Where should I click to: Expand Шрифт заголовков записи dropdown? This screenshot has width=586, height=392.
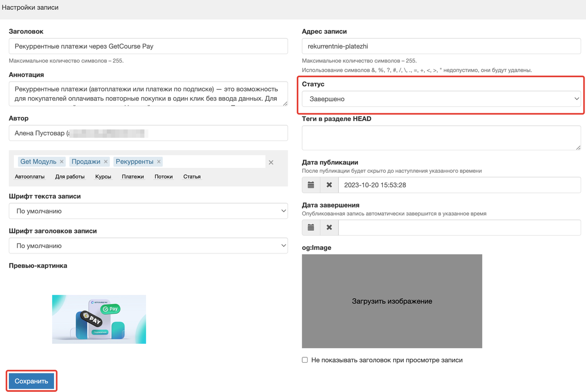pos(148,246)
